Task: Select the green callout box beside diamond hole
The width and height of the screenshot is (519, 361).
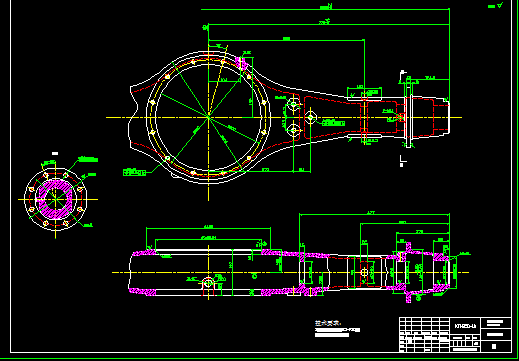Action: tap(333, 123)
